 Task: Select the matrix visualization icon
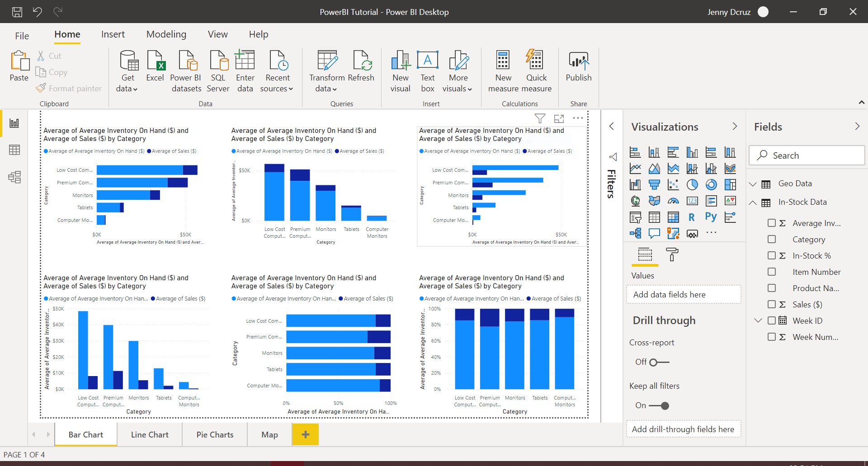[x=673, y=217]
